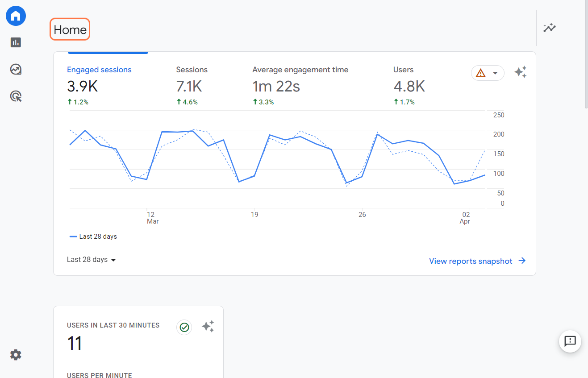588x378 pixels.
Task: Click the green checkmark data quality icon
Action: pyautogui.click(x=184, y=327)
